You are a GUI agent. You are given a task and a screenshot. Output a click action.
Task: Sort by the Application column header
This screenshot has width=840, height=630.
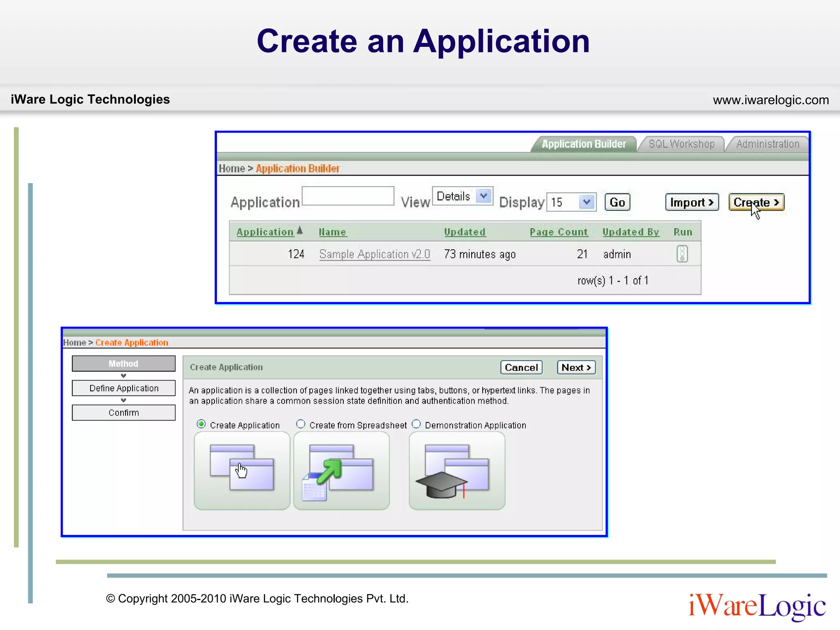(x=265, y=232)
